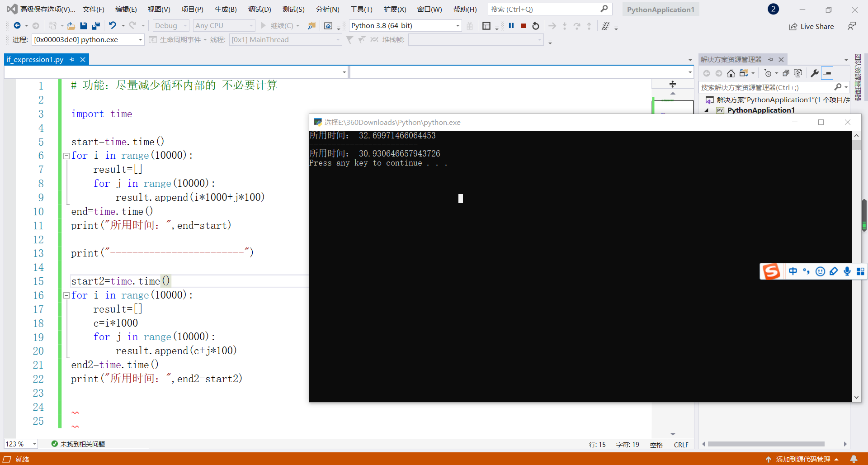
Task: Open the team explorer vertical side tab
Action: click(x=858, y=77)
